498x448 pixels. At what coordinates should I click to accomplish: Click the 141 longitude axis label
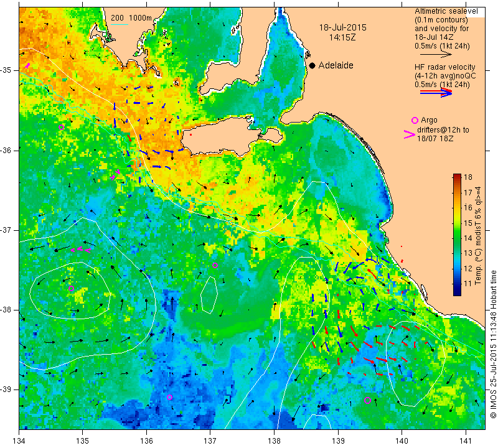(466, 441)
